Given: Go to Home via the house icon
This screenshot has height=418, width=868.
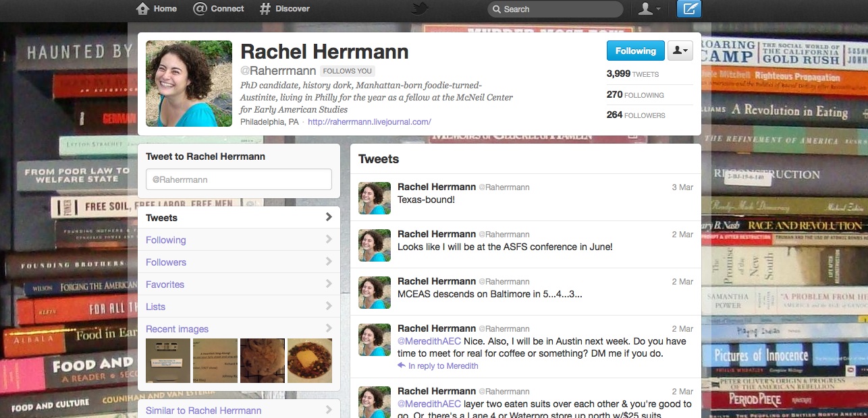Looking at the screenshot, I should [x=142, y=9].
